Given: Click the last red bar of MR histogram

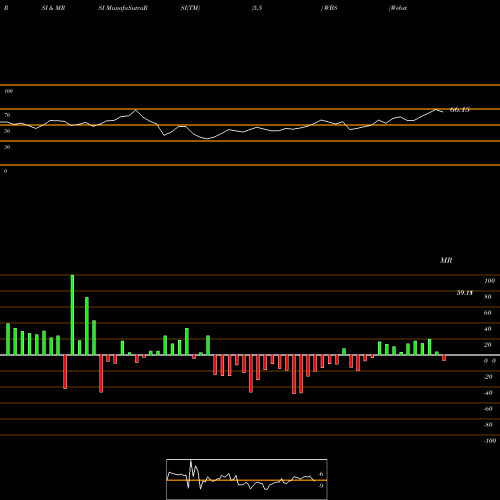Looking at the screenshot, I should pos(444,358).
